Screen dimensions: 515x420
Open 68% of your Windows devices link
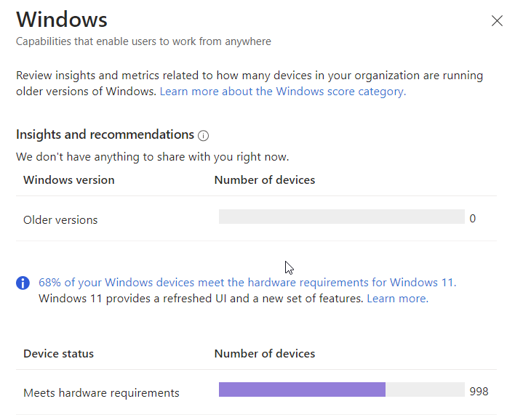[x=247, y=283]
